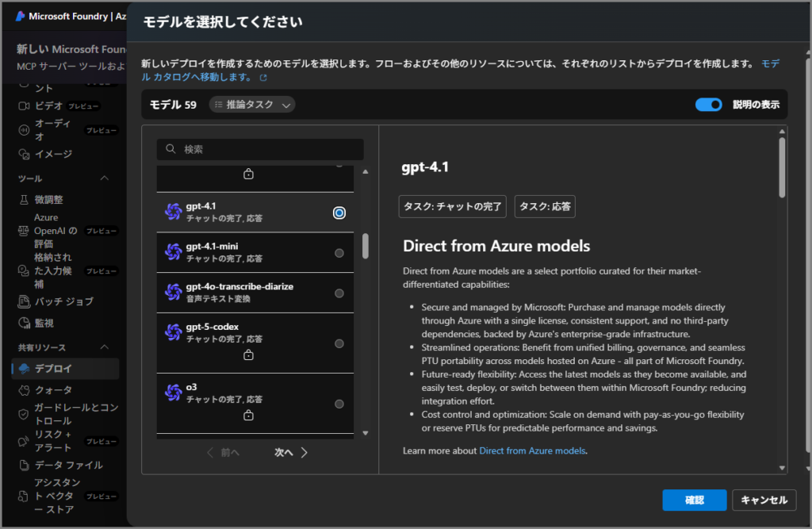Open the 推論タスク filter dropdown
This screenshot has height=529, width=812.
(x=252, y=105)
